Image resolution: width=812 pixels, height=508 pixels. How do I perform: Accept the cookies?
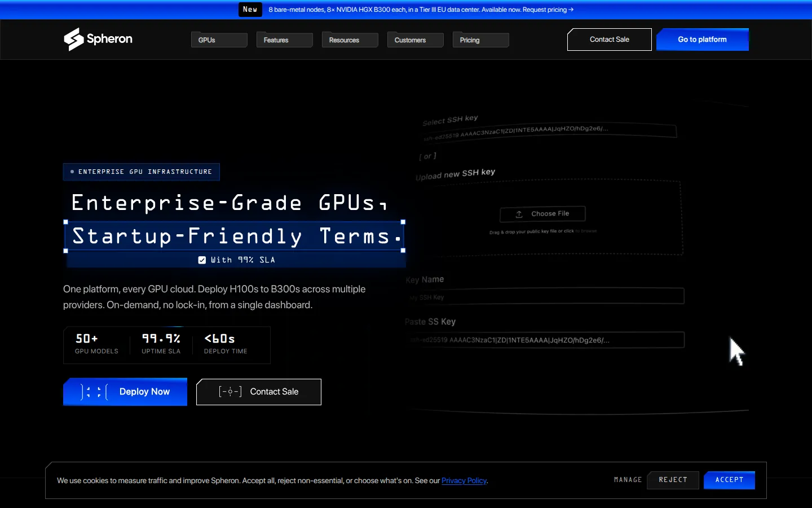tap(729, 480)
